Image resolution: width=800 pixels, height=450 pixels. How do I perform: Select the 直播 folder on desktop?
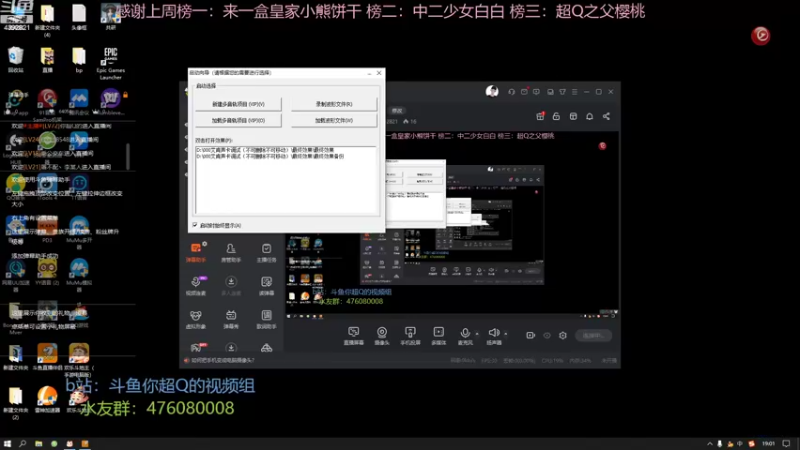(x=47, y=60)
